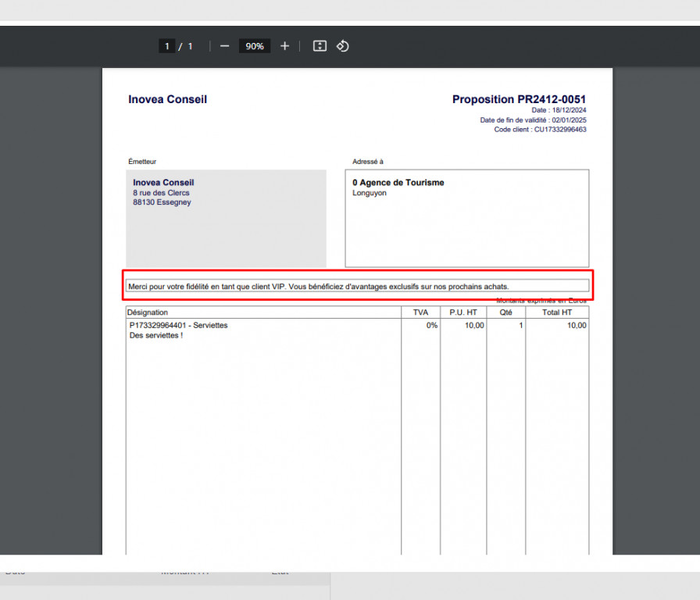The width and height of the screenshot is (700, 600).
Task: Click the 90% zoom level field
Action: point(255,46)
